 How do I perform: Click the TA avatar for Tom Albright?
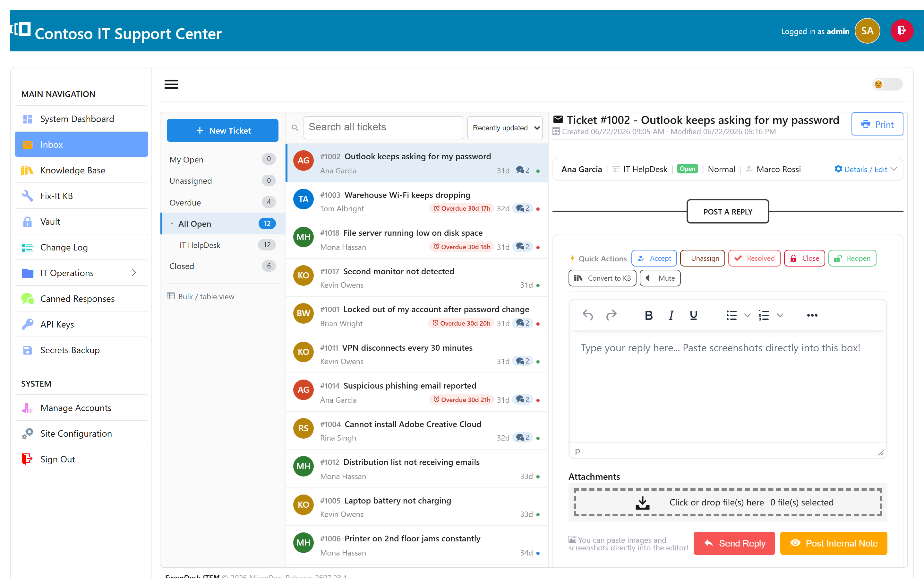point(303,199)
